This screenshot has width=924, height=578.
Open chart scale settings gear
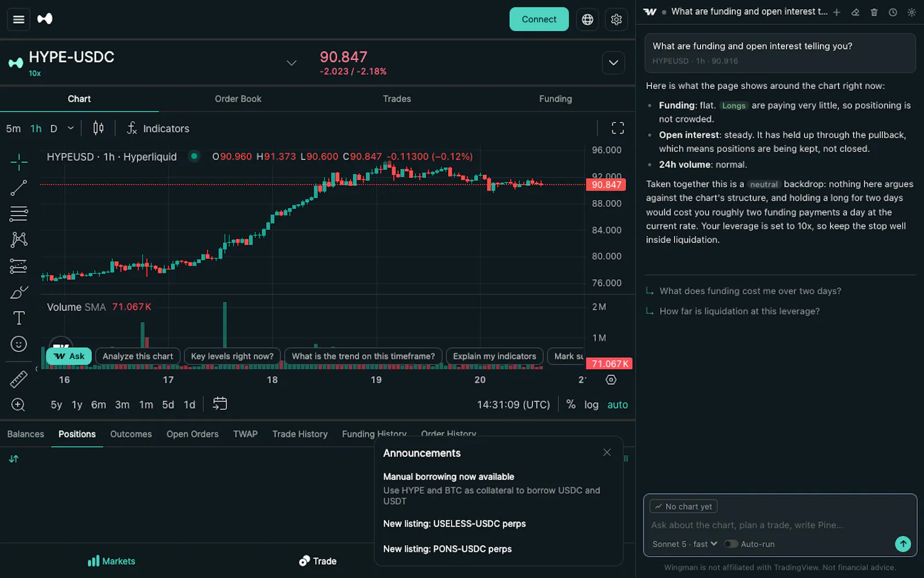tap(611, 380)
